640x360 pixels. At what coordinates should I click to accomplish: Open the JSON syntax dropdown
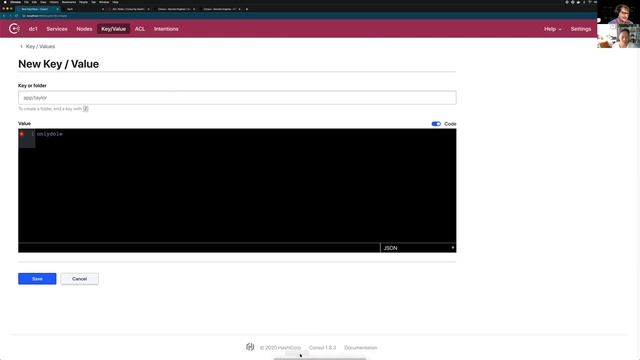click(x=418, y=248)
